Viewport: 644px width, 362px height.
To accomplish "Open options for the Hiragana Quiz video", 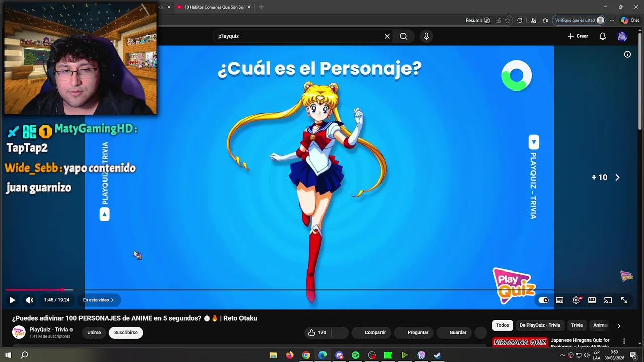I will [624, 341].
